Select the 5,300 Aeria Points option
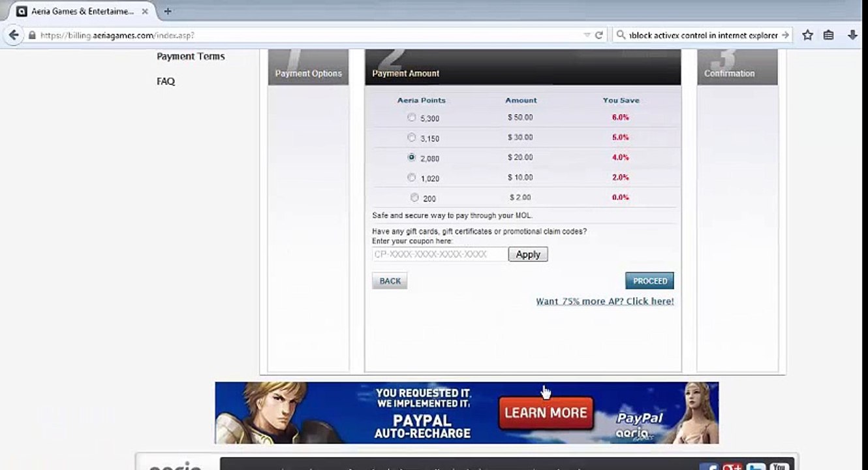Image resolution: width=868 pixels, height=470 pixels. click(x=411, y=117)
